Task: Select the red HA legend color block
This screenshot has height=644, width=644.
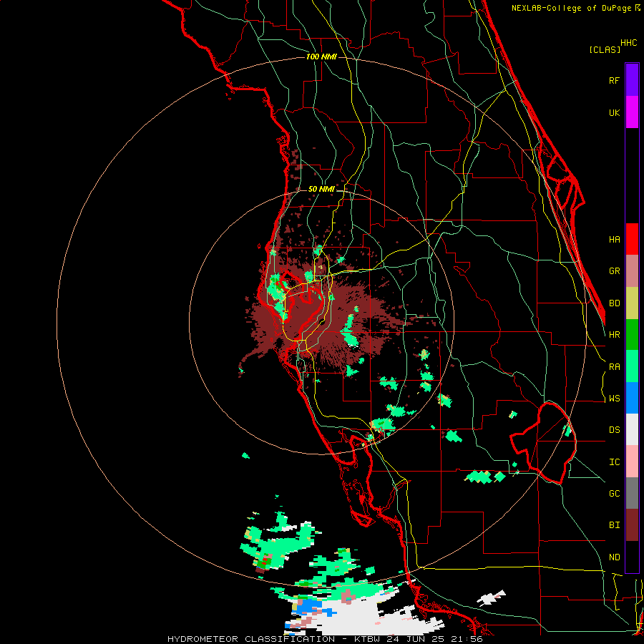Action: click(632, 239)
